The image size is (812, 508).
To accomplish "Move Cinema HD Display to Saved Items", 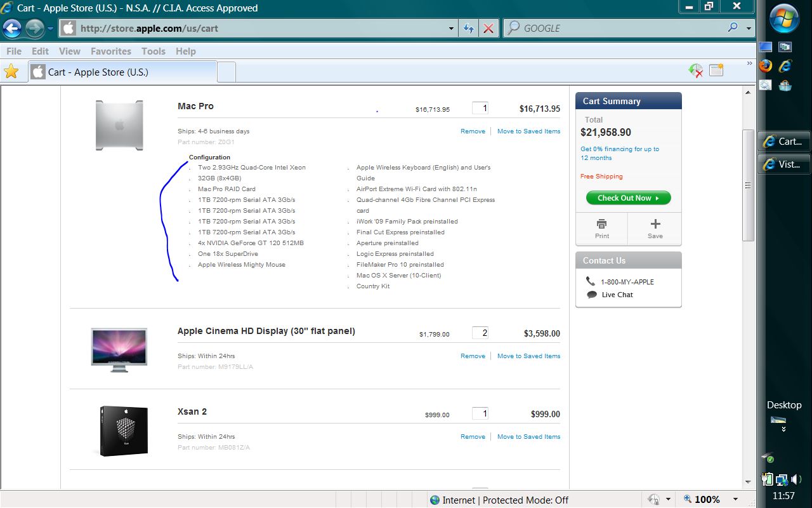I will 528,356.
